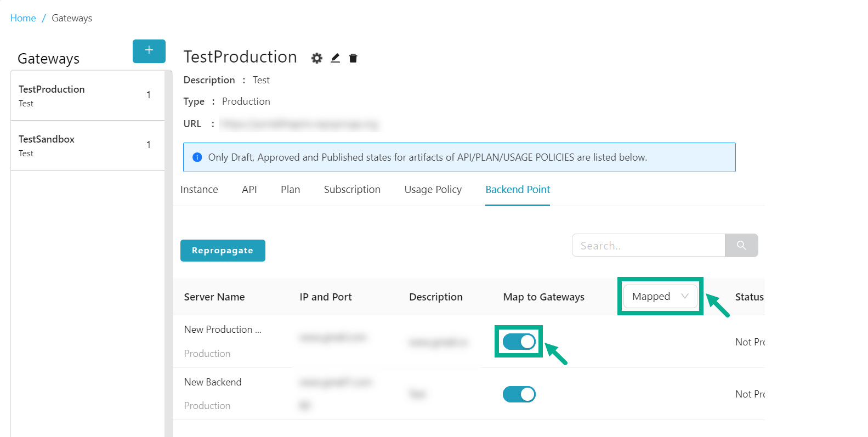This screenshot has height=437, width=868.
Task: Click the gateways list scrollbar
Action: coord(168,253)
